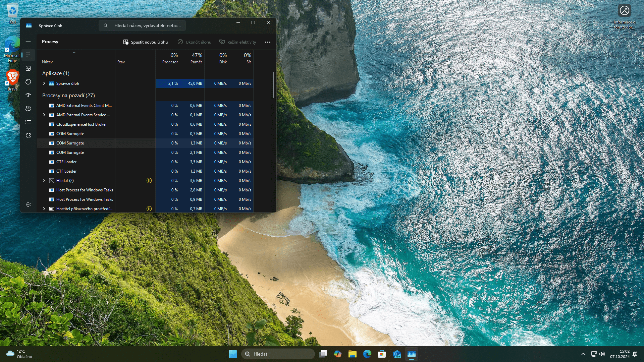
Task: Click the Spustit novou úlohu button
Action: 145,42
